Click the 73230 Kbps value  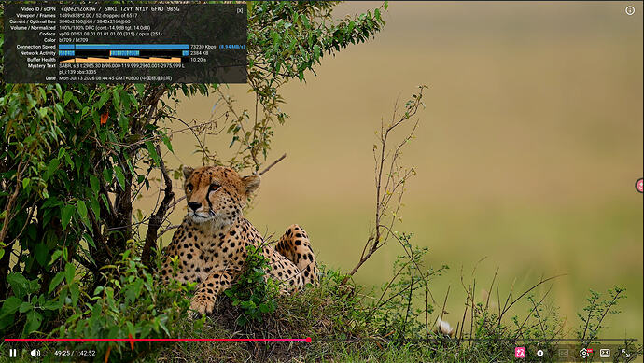point(203,47)
